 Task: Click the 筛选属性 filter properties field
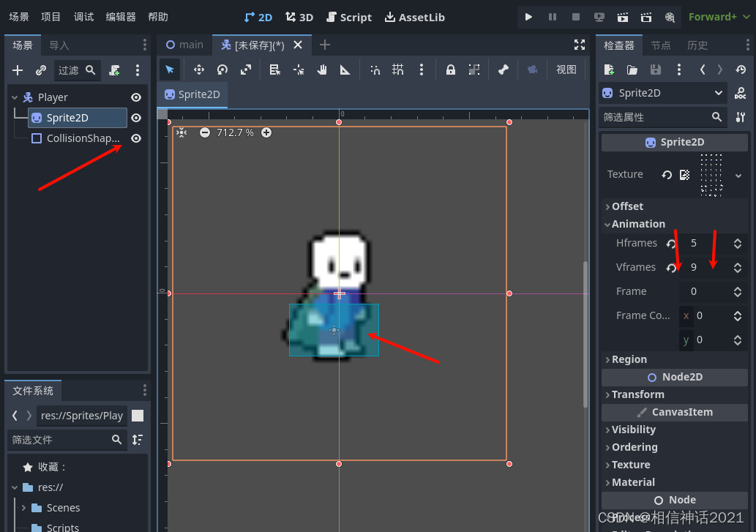tap(664, 117)
